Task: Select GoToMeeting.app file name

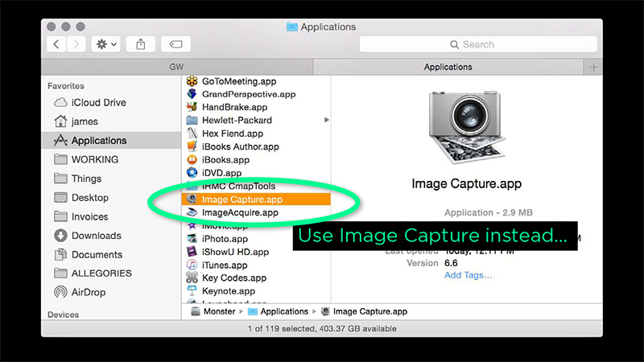Action: click(239, 81)
